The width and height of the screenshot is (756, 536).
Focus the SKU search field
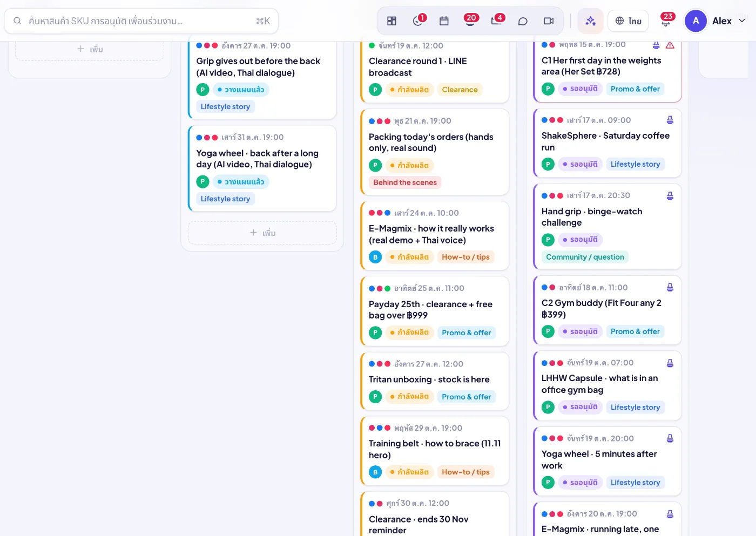(141, 21)
